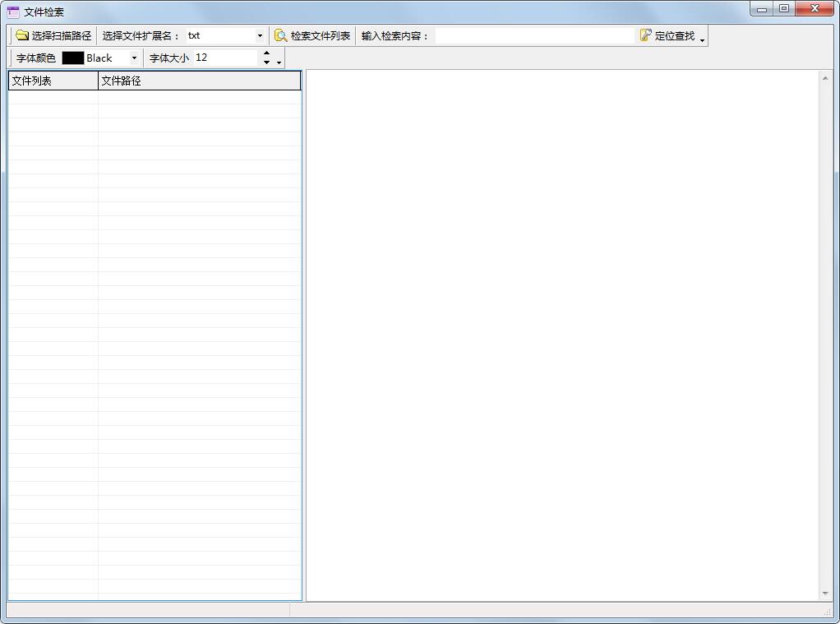The image size is (840, 624).
Task: Click the content pane scroll up arrow
Action: pyautogui.click(x=825, y=78)
